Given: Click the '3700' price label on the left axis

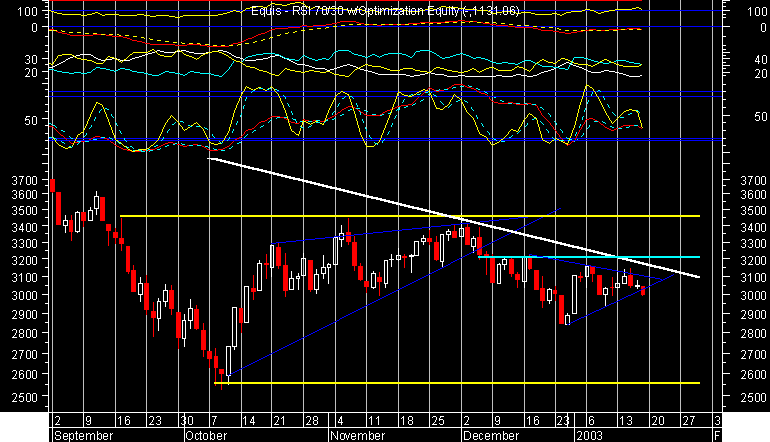Looking at the screenshot, I should (25, 181).
